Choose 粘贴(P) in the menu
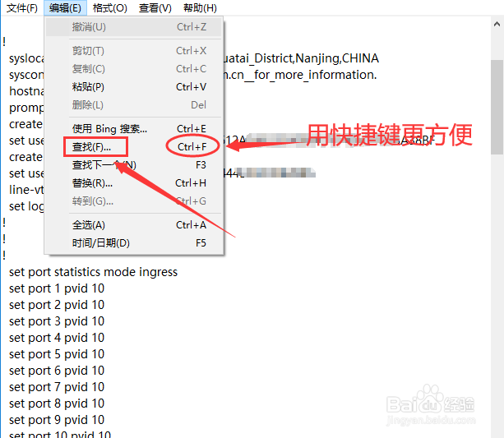504x438 pixels. 134,87
